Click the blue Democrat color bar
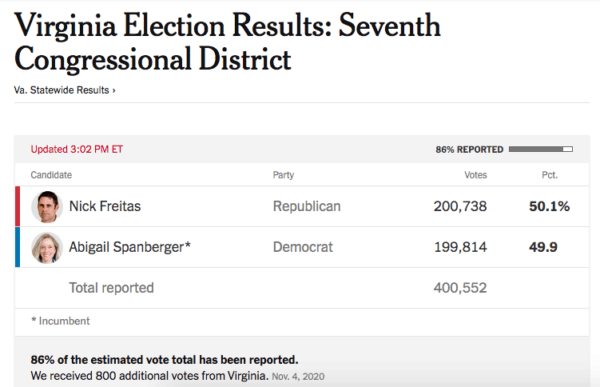Screen dimensions: 600x387 [x=18, y=247]
